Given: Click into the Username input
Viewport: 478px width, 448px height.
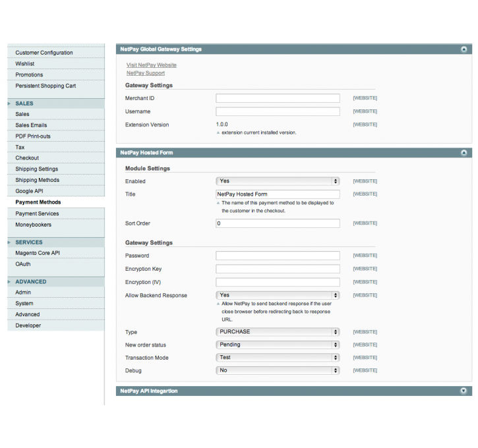Looking at the screenshot, I should 278,111.
